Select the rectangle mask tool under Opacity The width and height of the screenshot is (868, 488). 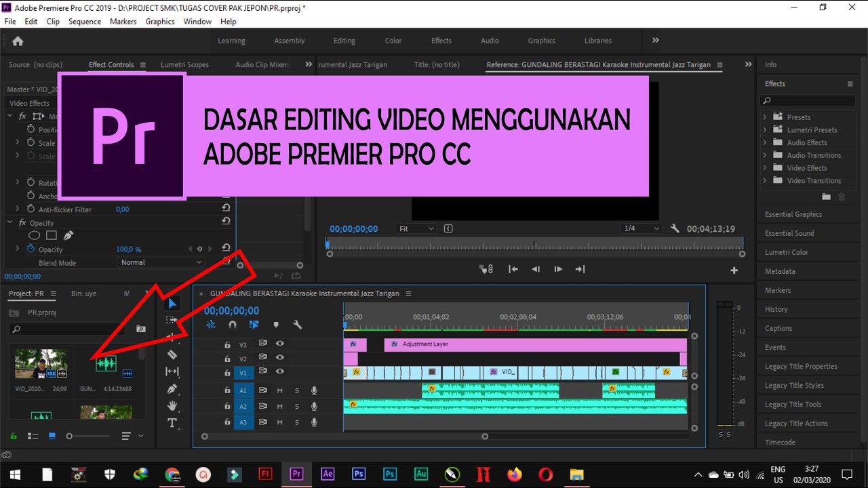52,235
